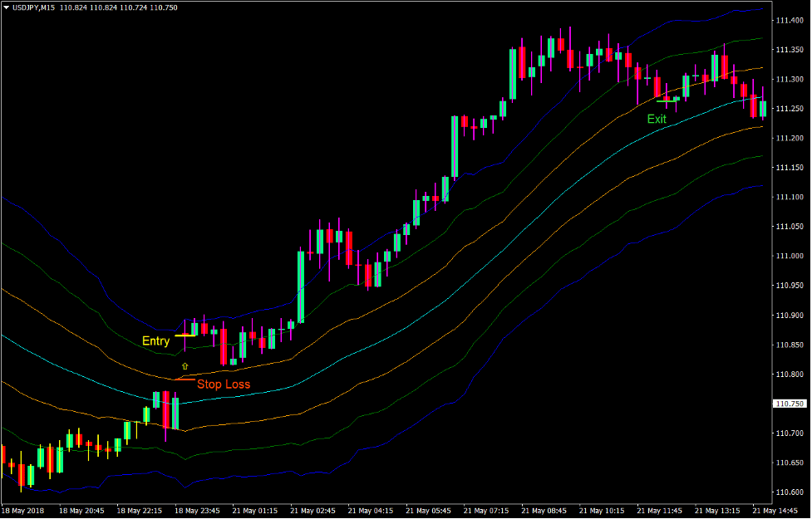Click the tallest green candle near 21 May 02:45
Viewport: 812px width, 519px height.
click(299, 286)
